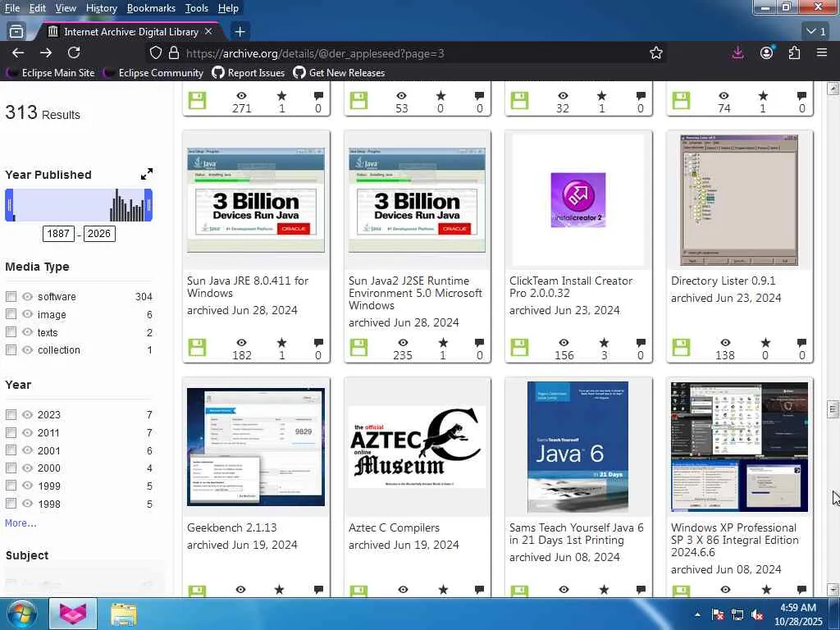The width and height of the screenshot is (840, 630).
Task: Open Windows Start menu orb
Action: 21,614
